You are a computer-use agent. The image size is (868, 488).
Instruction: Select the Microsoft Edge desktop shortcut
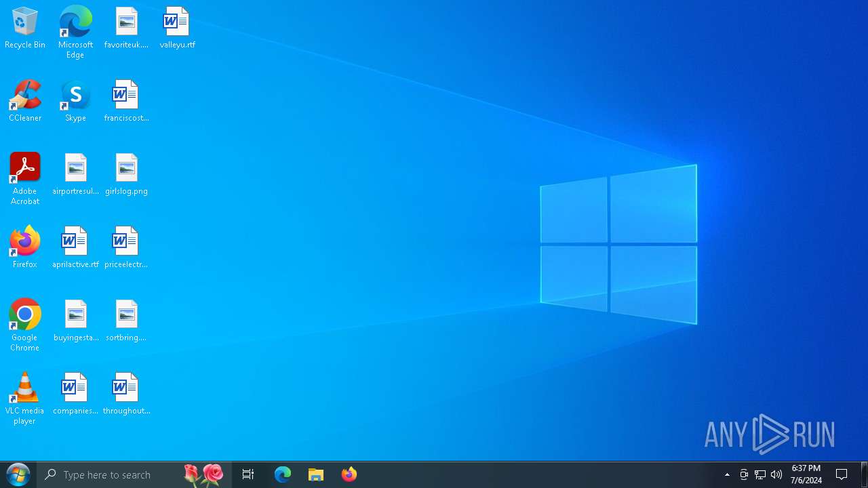point(75,33)
